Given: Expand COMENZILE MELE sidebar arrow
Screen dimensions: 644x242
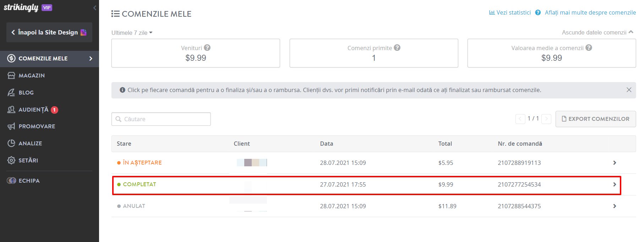Looking at the screenshot, I should click(x=91, y=58).
